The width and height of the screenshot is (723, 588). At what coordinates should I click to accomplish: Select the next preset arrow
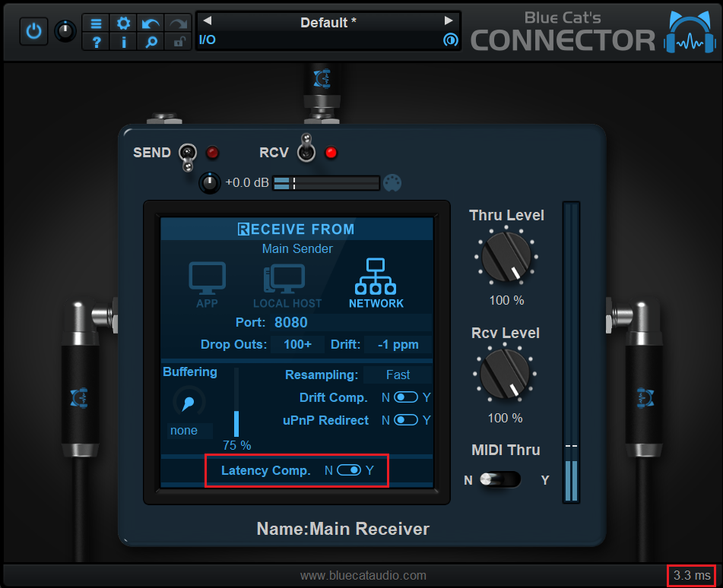(449, 21)
